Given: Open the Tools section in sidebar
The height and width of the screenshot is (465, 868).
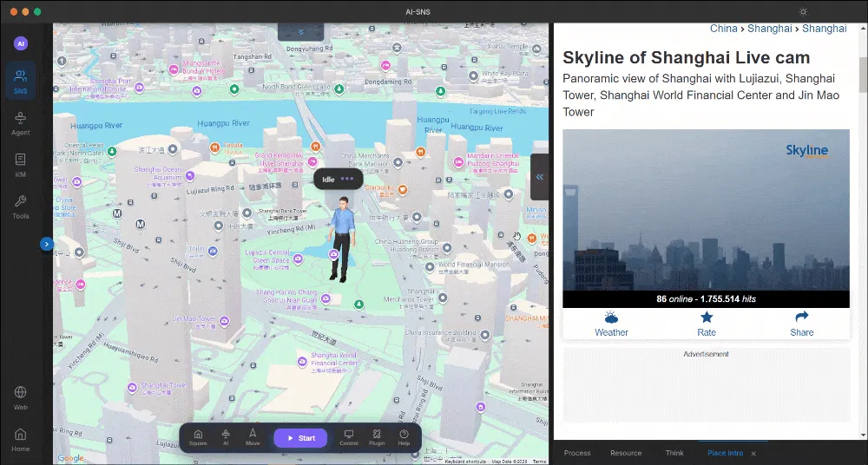Looking at the screenshot, I should pyautogui.click(x=21, y=206).
